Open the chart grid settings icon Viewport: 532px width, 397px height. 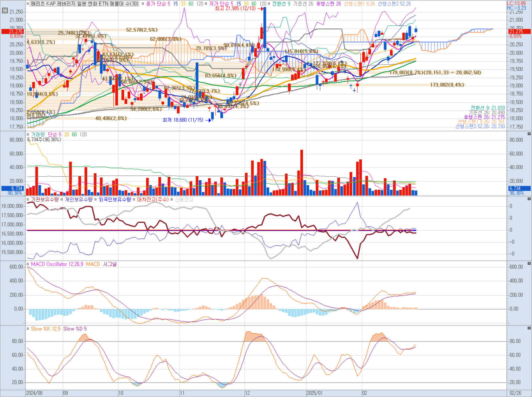[x=5, y=11]
